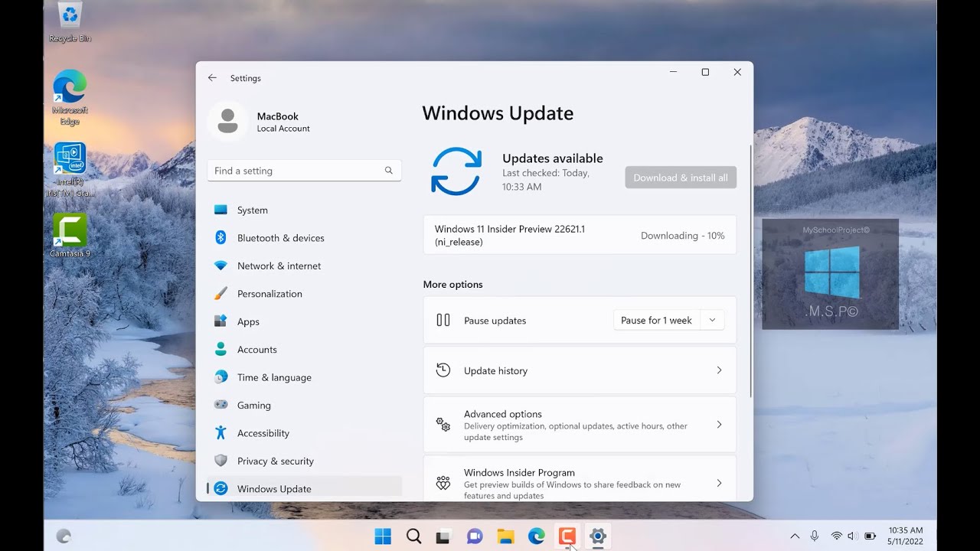Click the MacBook user avatar
Screen dimensions: 980x551
click(x=227, y=121)
